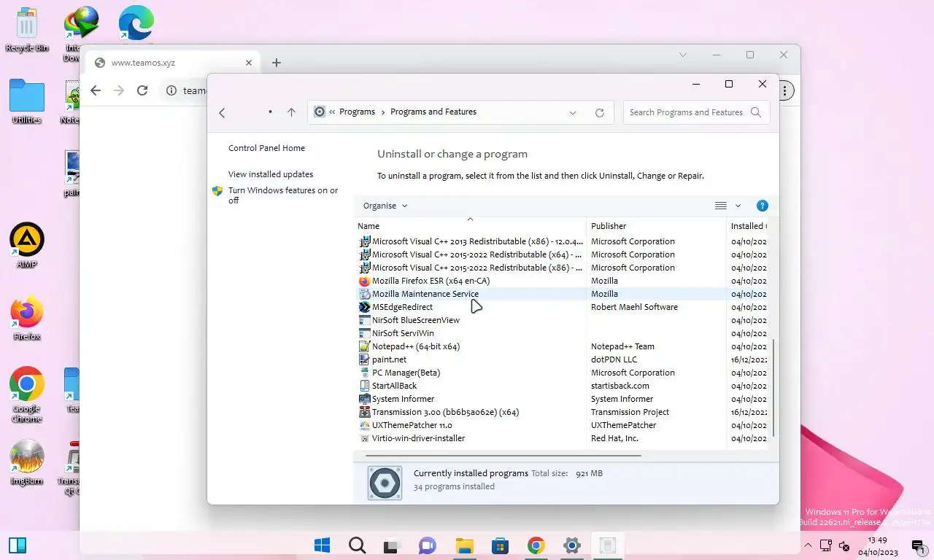Click the Utilities folder on desktop
The height and width of the screenshot is (560, 934).
point(27,101)
